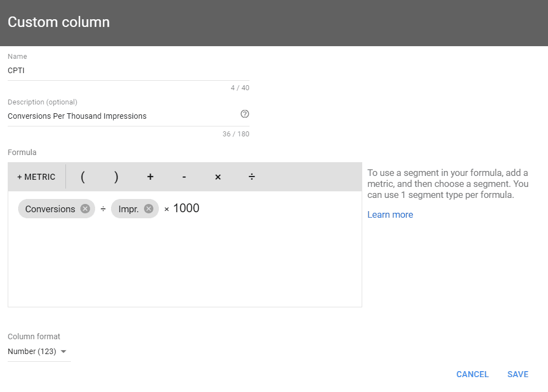The height and width of the screenshot is (392, 548).
Task: Add the plus operator to formula
Action: [x=150, y=177]
